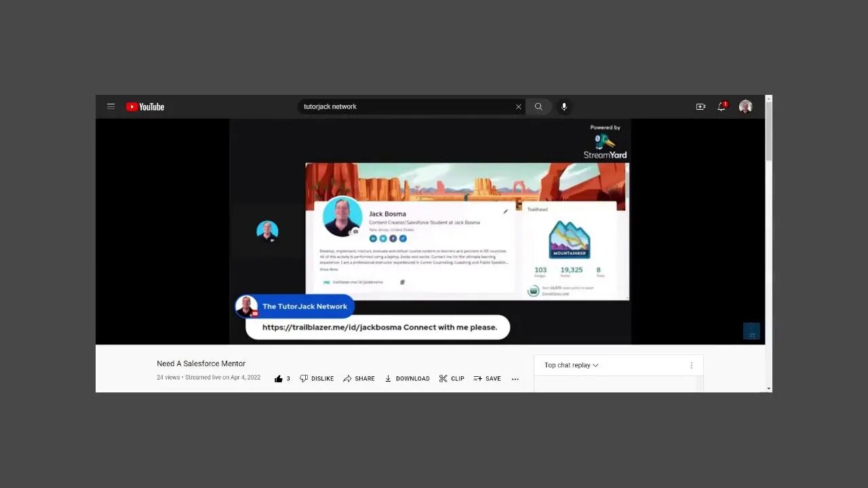The width and height of the screenshot is (868, 488).
Task: Expand the Top chat replay dropdown
Action: [x=572, y=365]
